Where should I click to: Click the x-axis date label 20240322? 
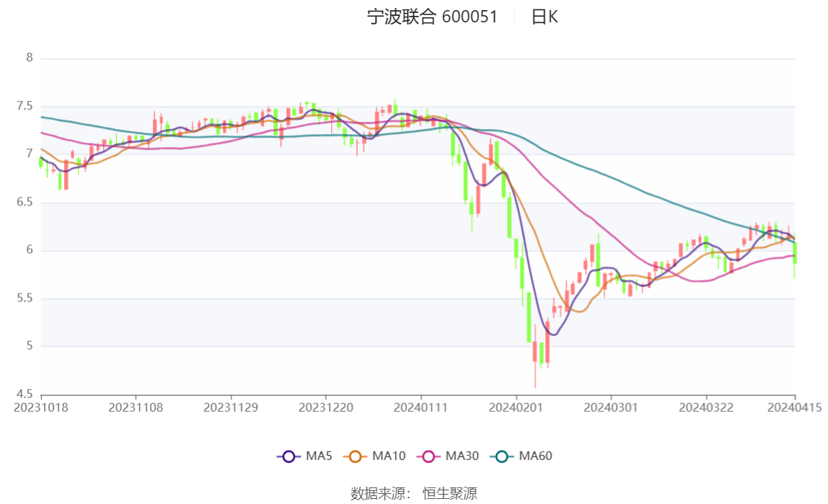[706, 407]
